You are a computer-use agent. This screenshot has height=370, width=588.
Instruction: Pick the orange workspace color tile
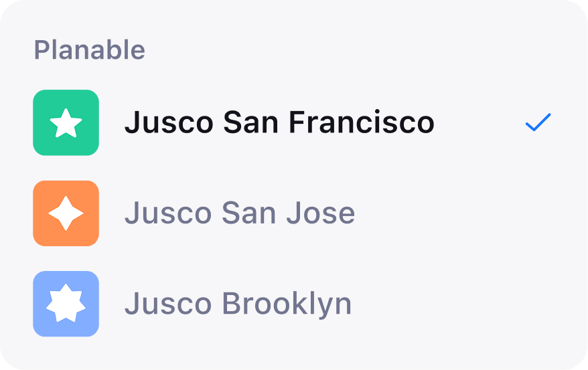[66, 213]
